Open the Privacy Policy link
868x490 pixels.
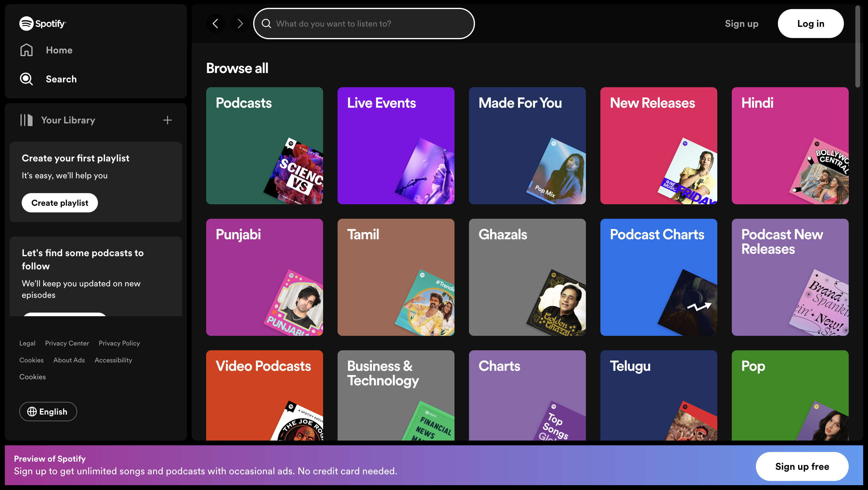[119, 343]
